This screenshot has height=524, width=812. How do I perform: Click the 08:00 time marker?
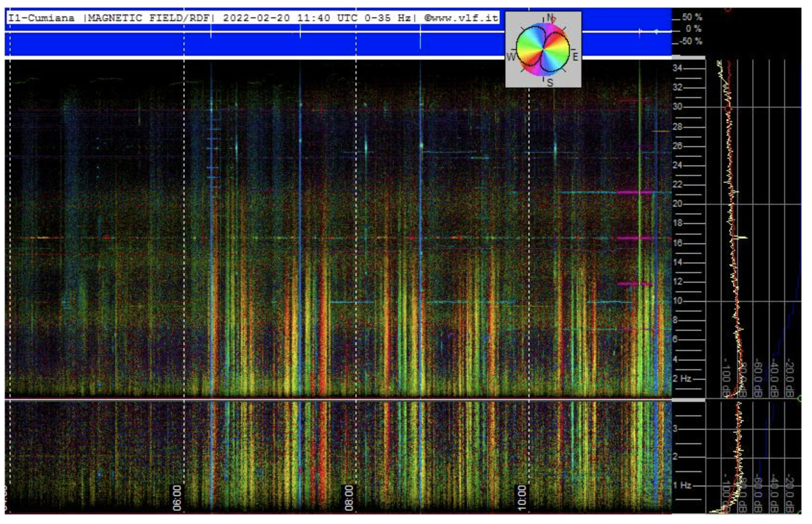[348, 497]
